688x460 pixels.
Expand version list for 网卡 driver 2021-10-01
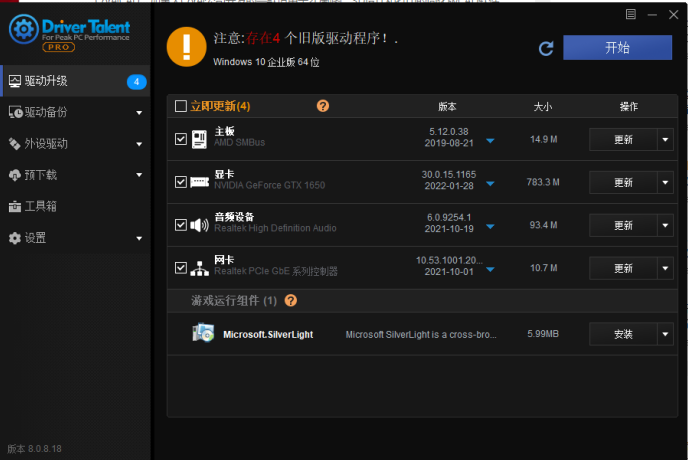tap(491, 269)
